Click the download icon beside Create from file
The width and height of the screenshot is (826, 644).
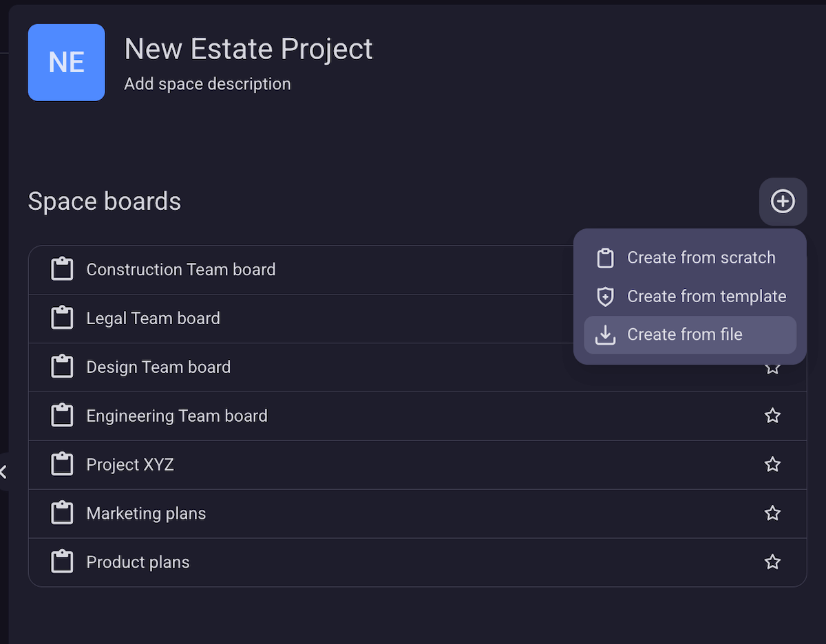pyautogui.click(x=604, y=334)
